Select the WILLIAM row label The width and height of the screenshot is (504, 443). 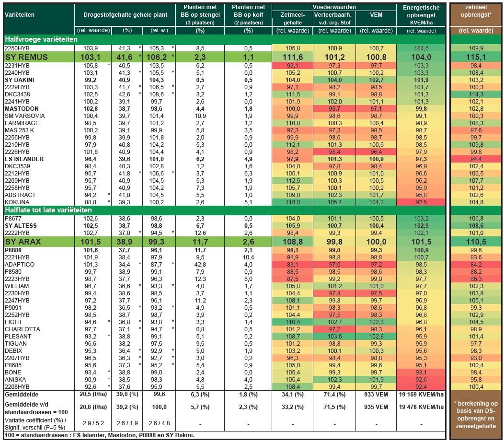pyautogui.click(x=17, y=286)
